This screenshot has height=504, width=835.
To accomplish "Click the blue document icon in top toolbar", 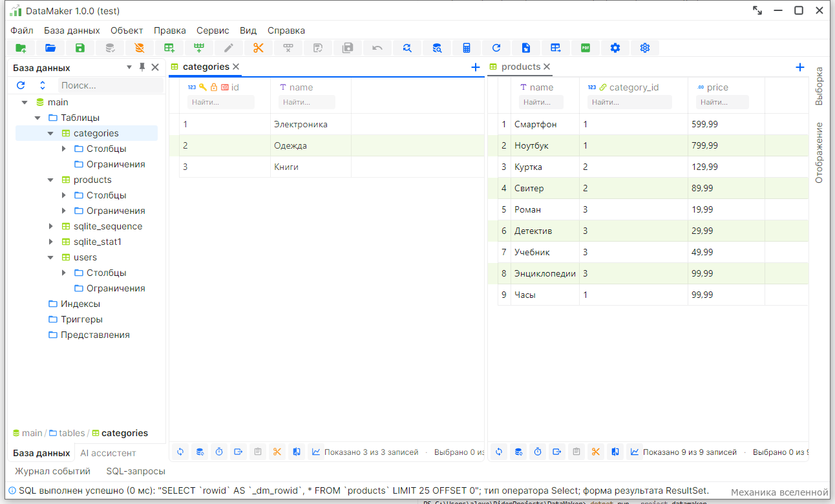I will (x=526, y=48).
